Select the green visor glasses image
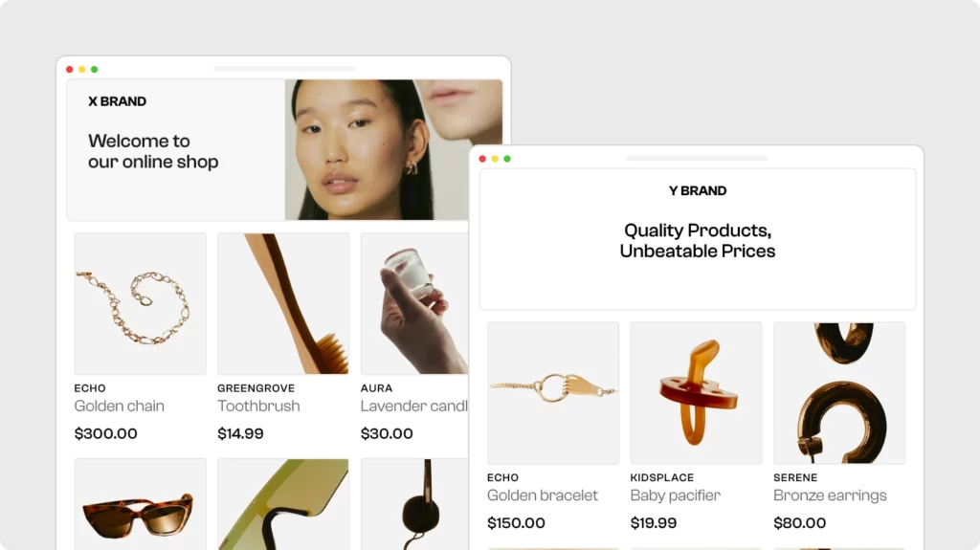980x550 pixels. point(283,504)
